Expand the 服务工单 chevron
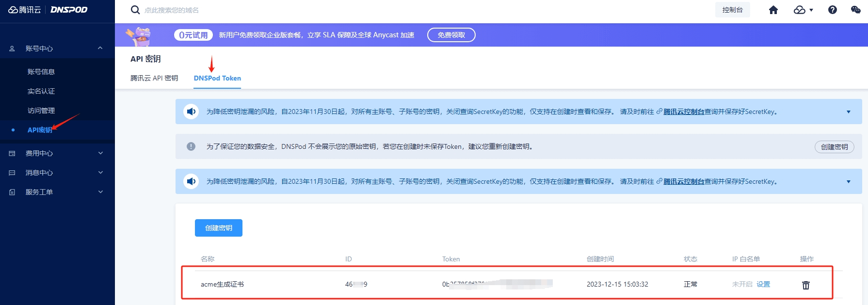The height and width of the screenshot is (305, 868). click(100, 192)
